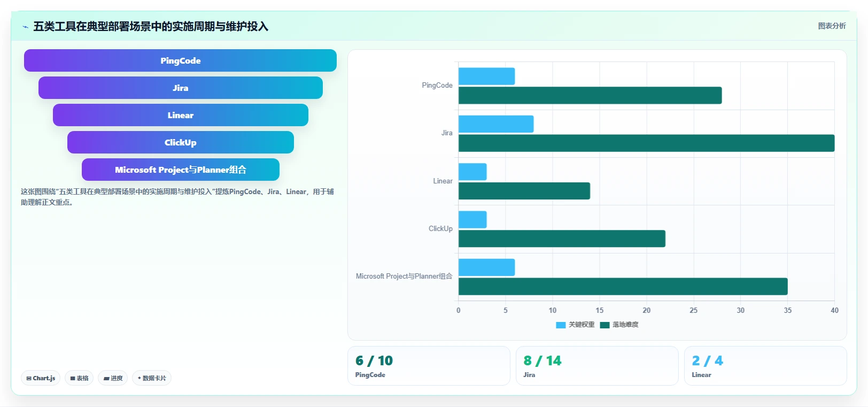Screen dimensions: 868x407
Task: Click the x-axis tick label 0
Action: coord(459,310)
